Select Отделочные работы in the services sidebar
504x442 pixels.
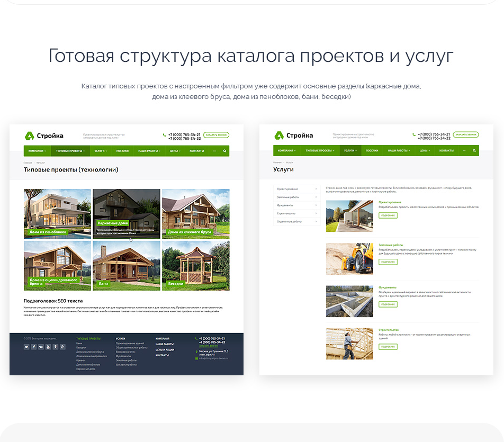click(x=296, y=221)
